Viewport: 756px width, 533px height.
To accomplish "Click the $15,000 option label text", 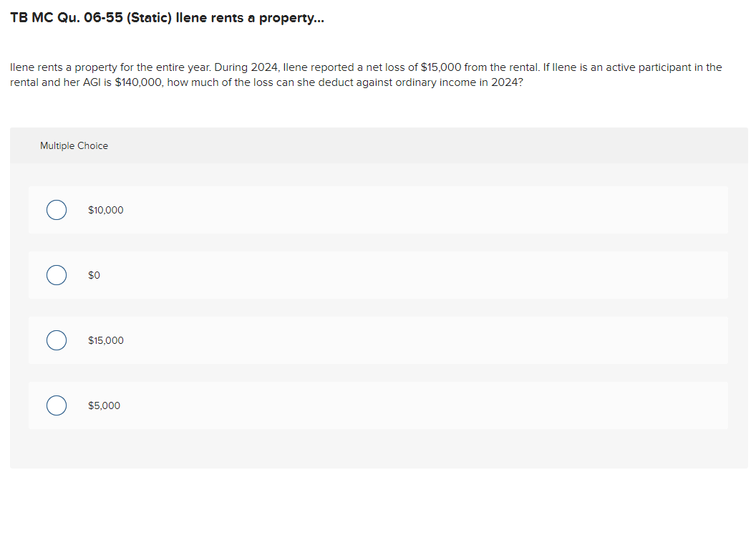I will point(105,340).
